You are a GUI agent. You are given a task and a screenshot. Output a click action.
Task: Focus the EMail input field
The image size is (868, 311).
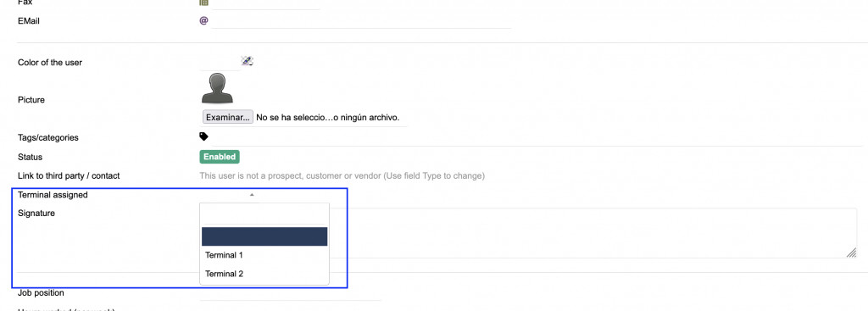[x=361, y=21]
